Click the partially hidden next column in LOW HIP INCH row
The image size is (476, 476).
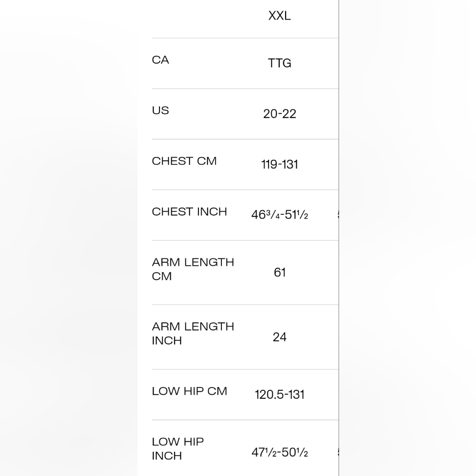pos(338,452)
